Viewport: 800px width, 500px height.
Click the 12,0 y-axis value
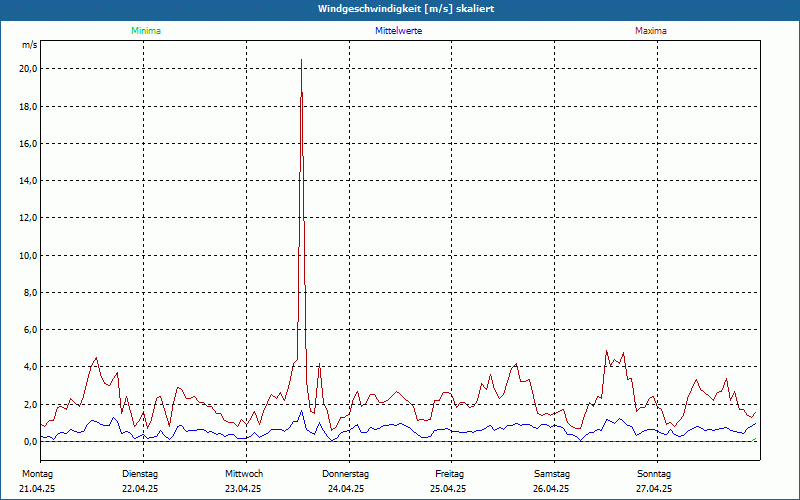[x=28, y=218]
